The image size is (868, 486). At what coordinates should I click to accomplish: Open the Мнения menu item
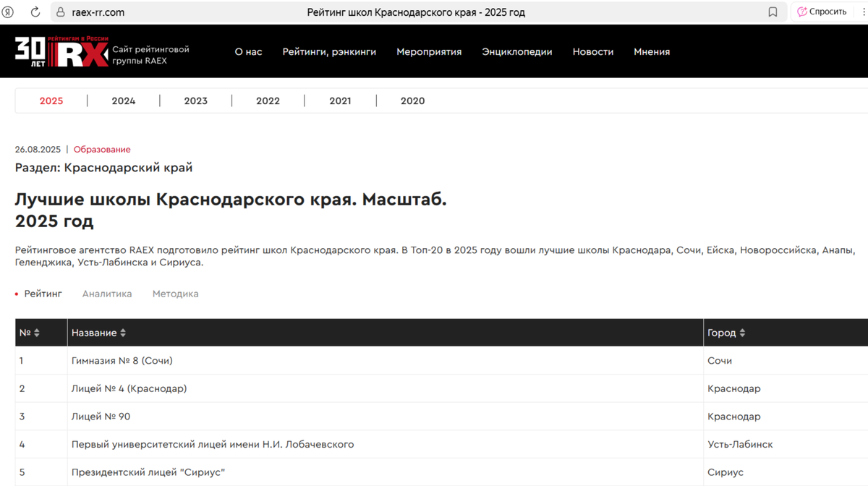[x=652, y=52]
